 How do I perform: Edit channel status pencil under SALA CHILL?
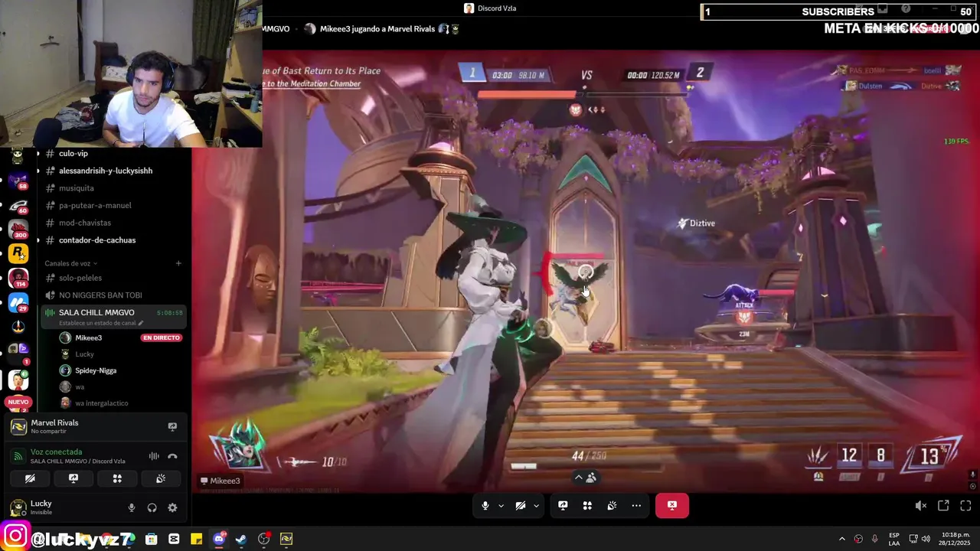pyautogui.click(x=140, y=324)
